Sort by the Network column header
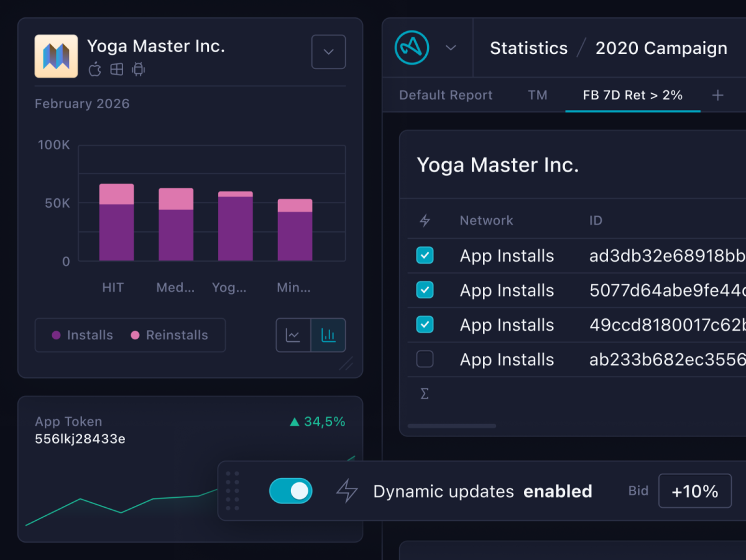The width and height of the screenshot is (746, 560). pyautogui.click(x=486, y=220)
